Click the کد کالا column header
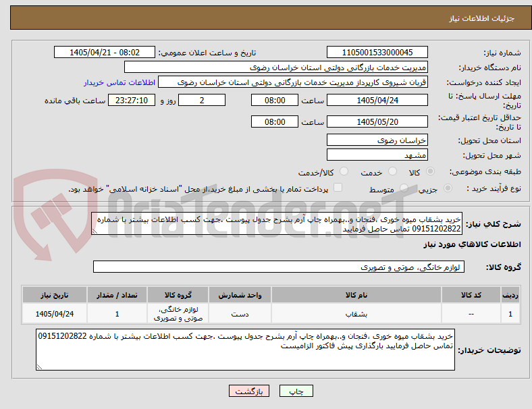This screenshot has height=409, width=532. pos(471,295)
